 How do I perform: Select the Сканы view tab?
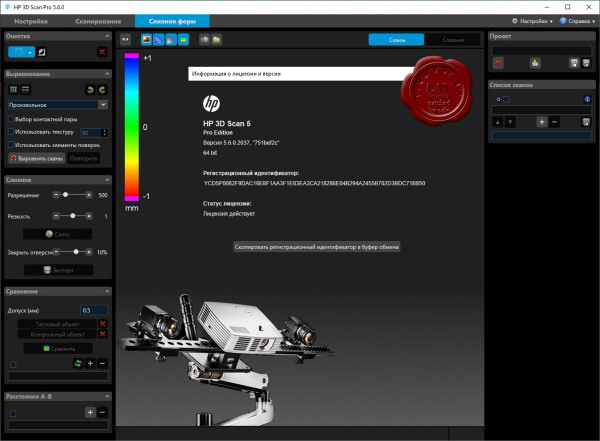pos(396,40)
